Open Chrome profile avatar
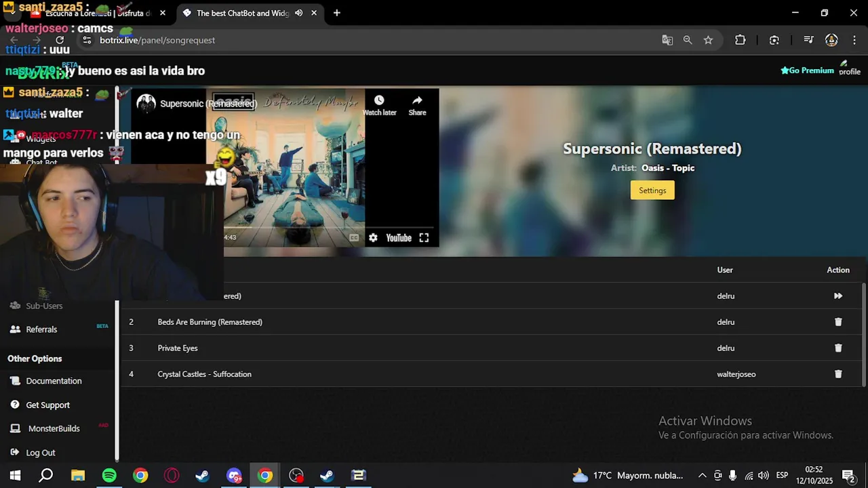 coord(831,40)
